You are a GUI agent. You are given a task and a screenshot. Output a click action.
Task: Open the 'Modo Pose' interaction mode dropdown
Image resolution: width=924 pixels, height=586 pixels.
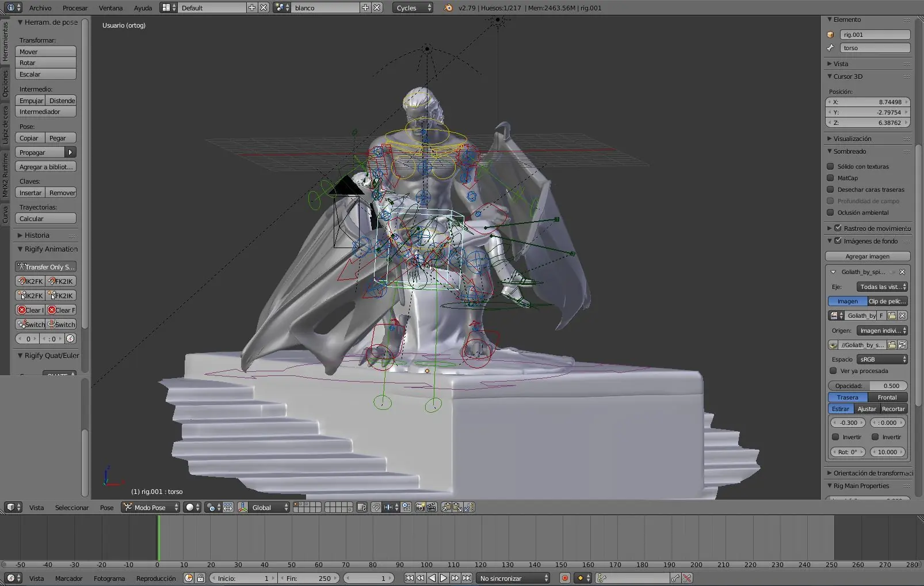pyautogui.click(x=151, y=507)
